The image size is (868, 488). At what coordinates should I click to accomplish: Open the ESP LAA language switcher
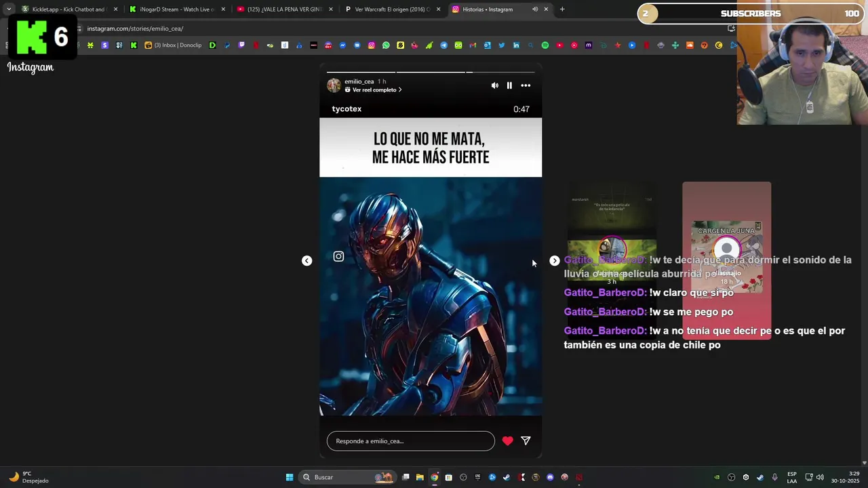791,477
